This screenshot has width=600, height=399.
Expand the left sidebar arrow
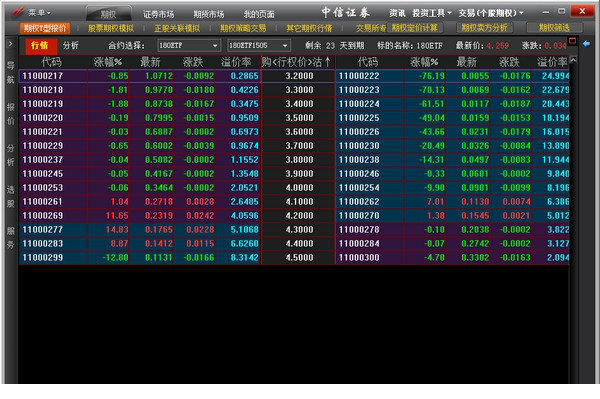(x=10, y=44)
